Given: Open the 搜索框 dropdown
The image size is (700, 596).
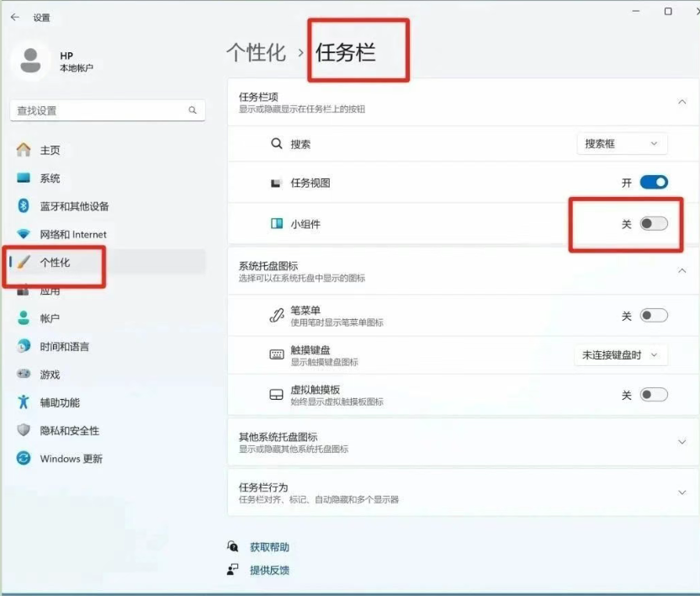Looking at the screenshot, I should 622,143.
